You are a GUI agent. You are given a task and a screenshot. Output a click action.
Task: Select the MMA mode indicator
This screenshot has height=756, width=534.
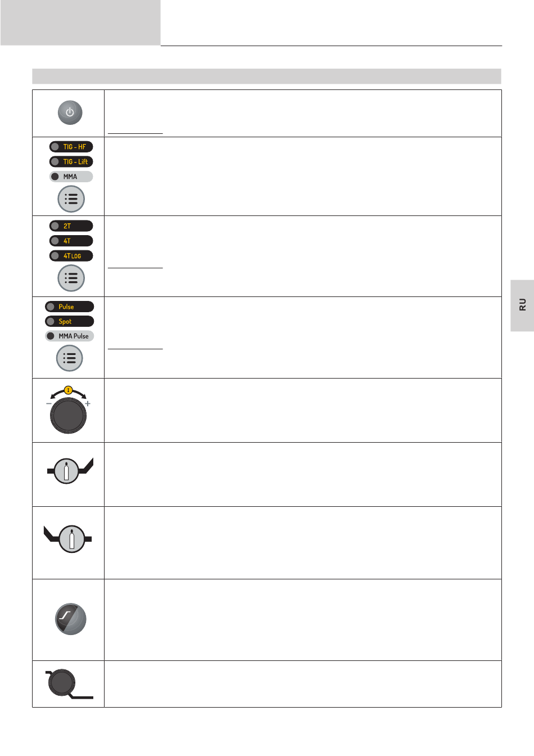tap(71, 177)
